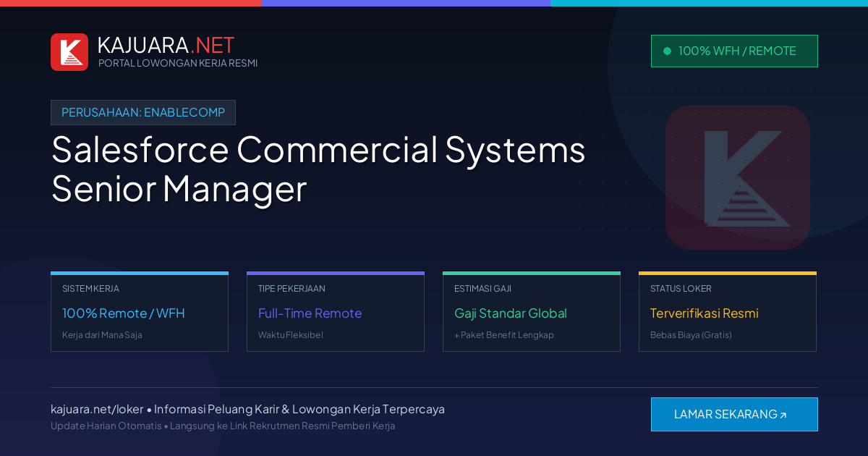This screenshot has height=456, width=868.
Task: Click the Kerja dari Mana Saja text
Action: point(102,335)
